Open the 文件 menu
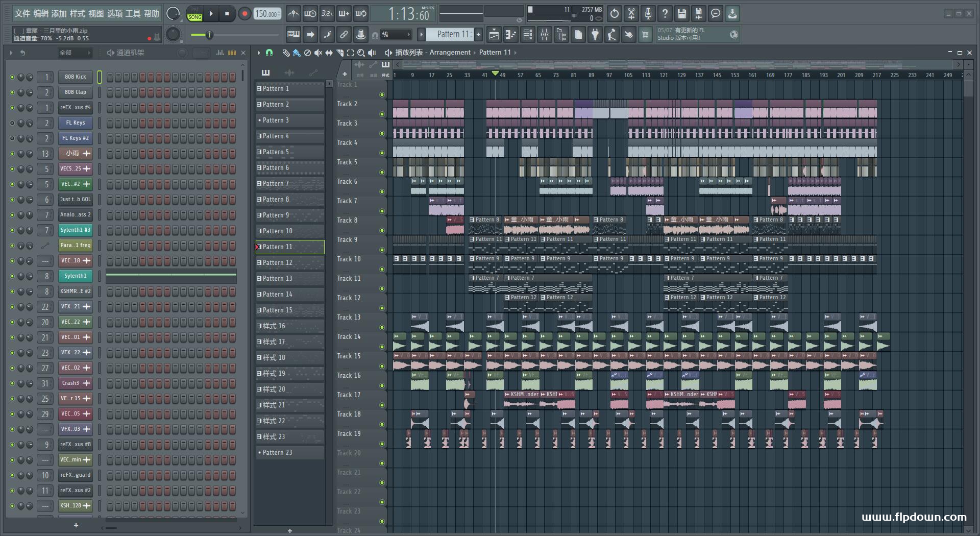Viewport: 980px width, 536px height. click(22, 14)
